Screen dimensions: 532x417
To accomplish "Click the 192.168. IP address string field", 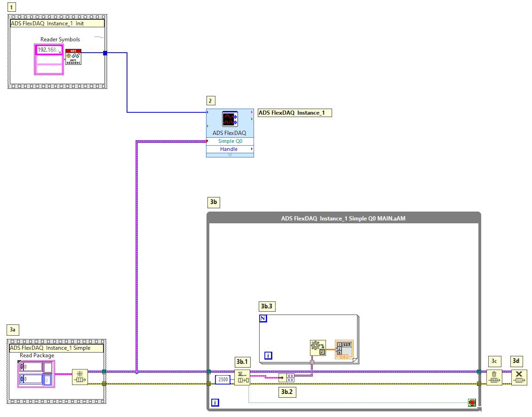I will 49,50.
